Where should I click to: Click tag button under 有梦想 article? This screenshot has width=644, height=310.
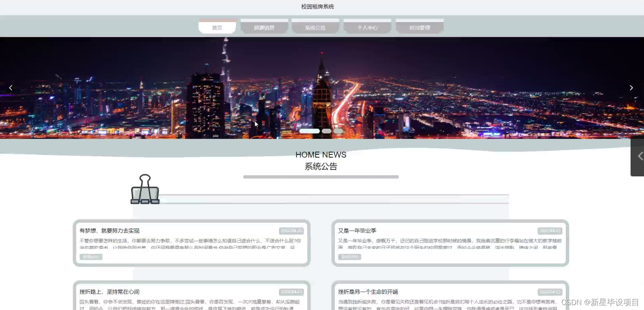click(x=91, y=257)
